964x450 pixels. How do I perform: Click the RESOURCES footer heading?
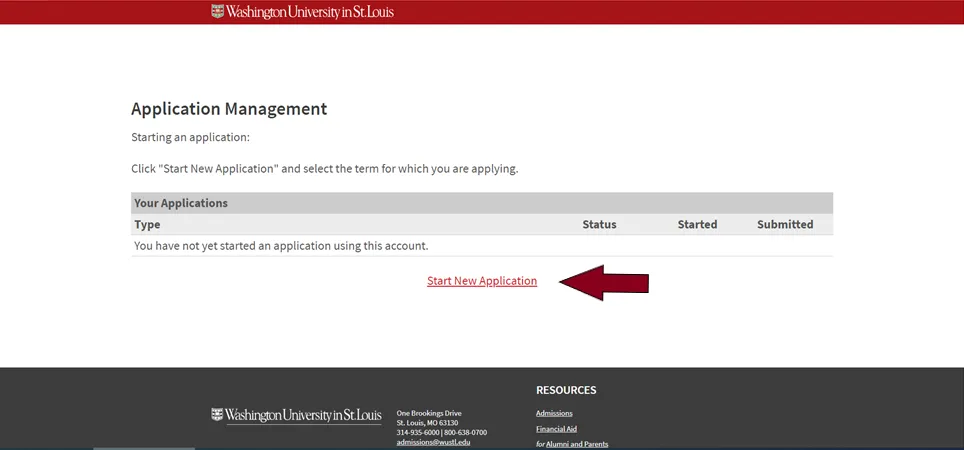[x=566, y=390]
